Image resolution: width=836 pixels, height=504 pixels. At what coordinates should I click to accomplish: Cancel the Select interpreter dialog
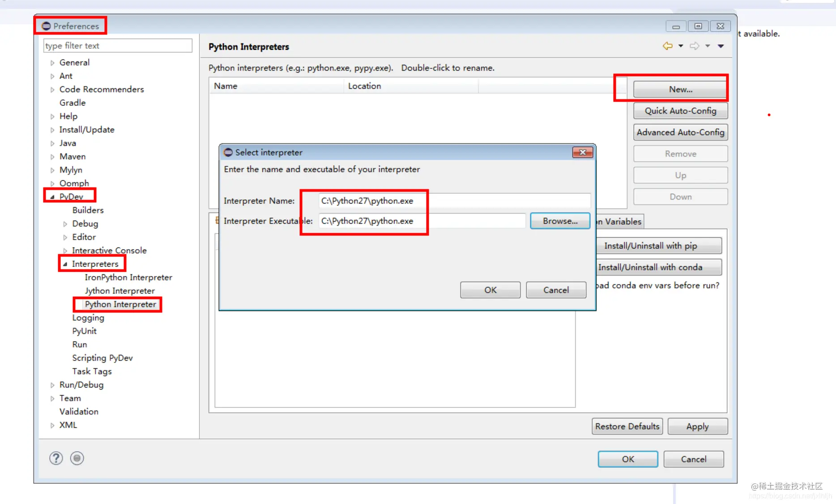pos(556,290)
